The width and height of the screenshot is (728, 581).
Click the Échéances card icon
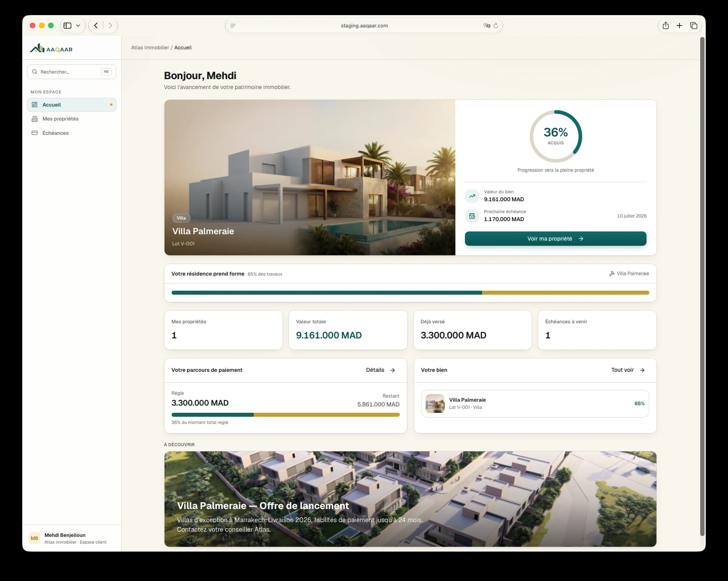coord(35,133)
